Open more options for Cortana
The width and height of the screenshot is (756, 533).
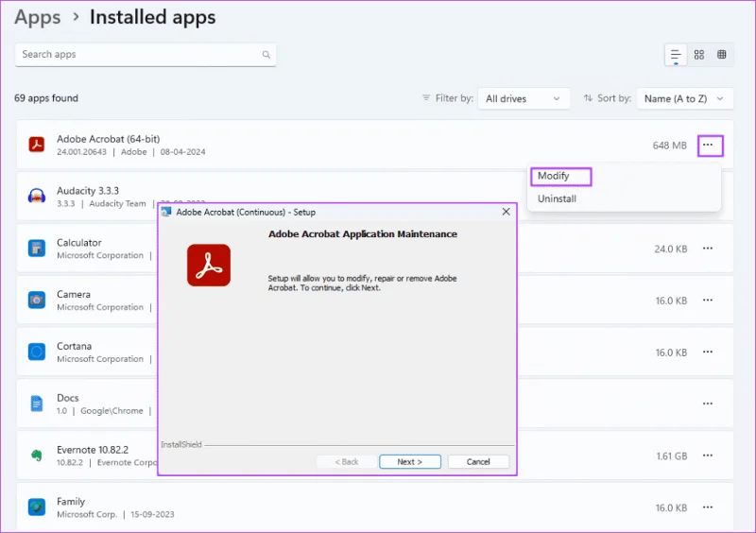pyautogui.click(x=707, y=352)
